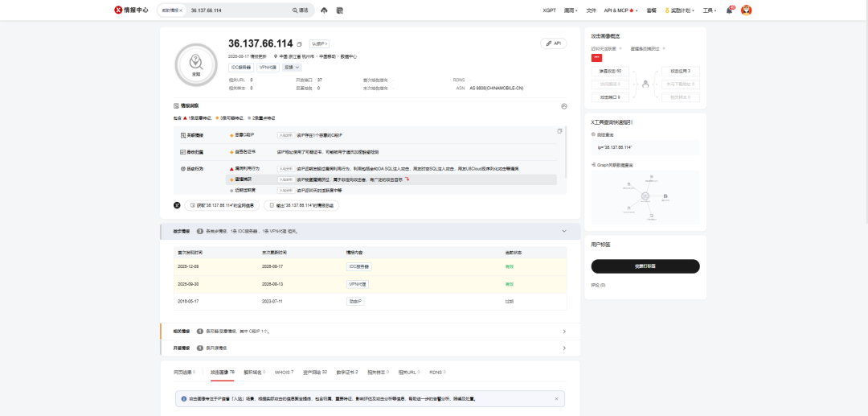The height and width of the screenshot is (416, 868).
Task: Open the notification bell icon
Action: click(729, 10)
